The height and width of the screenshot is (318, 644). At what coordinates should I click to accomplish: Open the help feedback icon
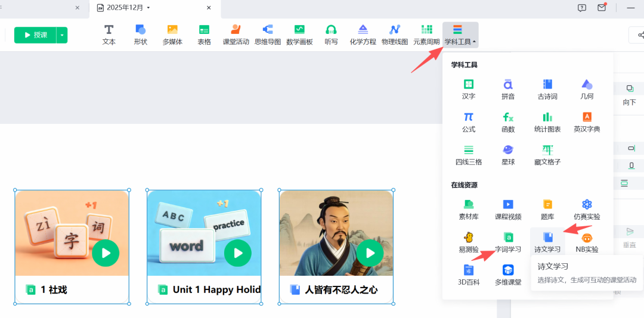(581, 8)
